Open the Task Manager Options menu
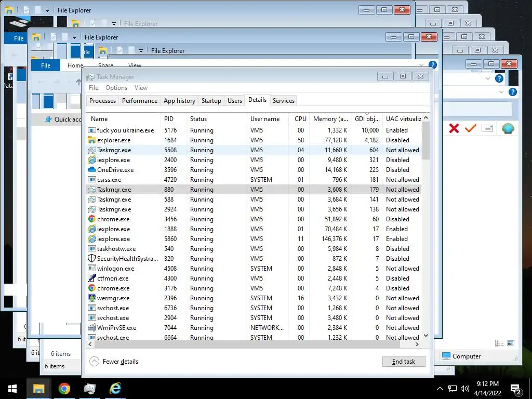Image resolution: width=532 pixels, height=399 pixels. (x=116, y=87)
